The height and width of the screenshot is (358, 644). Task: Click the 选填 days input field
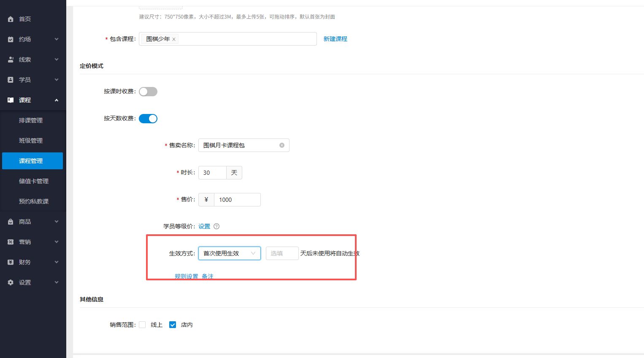tap(282, 253)
